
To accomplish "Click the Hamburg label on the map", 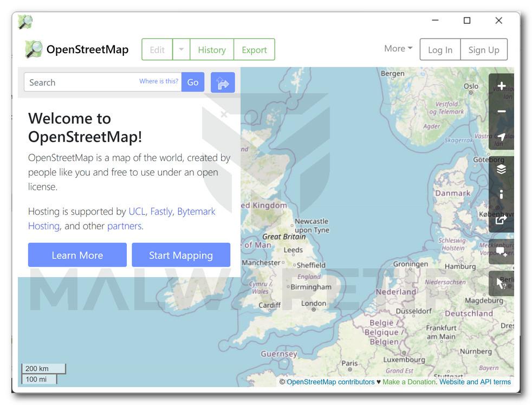I will (x=460, y=267).
